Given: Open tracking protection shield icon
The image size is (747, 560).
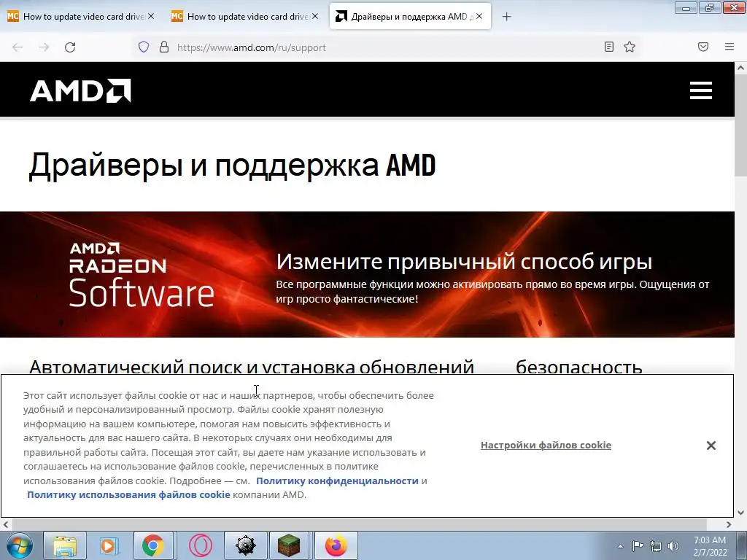Looking at the screenshot, I should point(144,47).
